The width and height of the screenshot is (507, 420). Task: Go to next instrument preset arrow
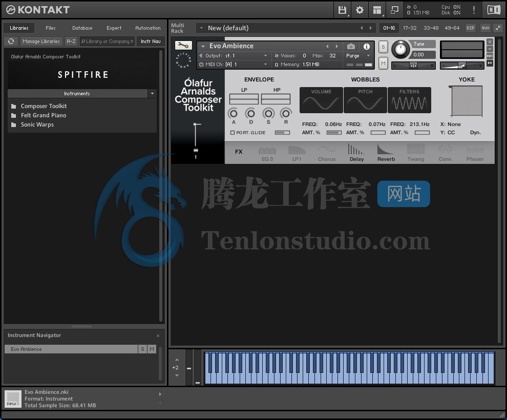point(337,46)
